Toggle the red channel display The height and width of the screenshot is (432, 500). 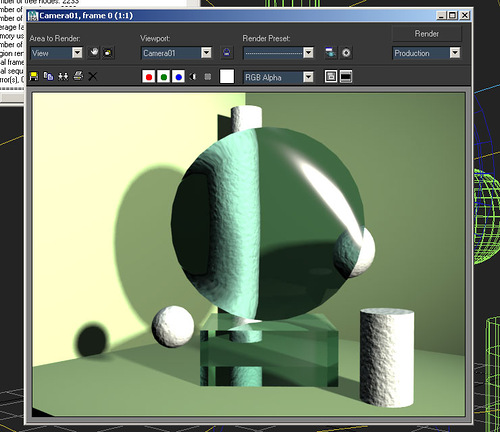pos(149,77)
